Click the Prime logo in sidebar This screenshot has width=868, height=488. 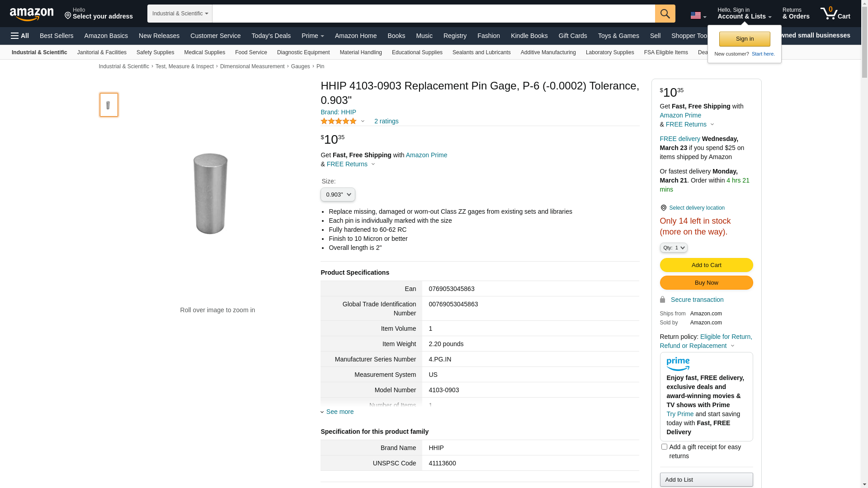pyautogui.click(x=678, y=364)
